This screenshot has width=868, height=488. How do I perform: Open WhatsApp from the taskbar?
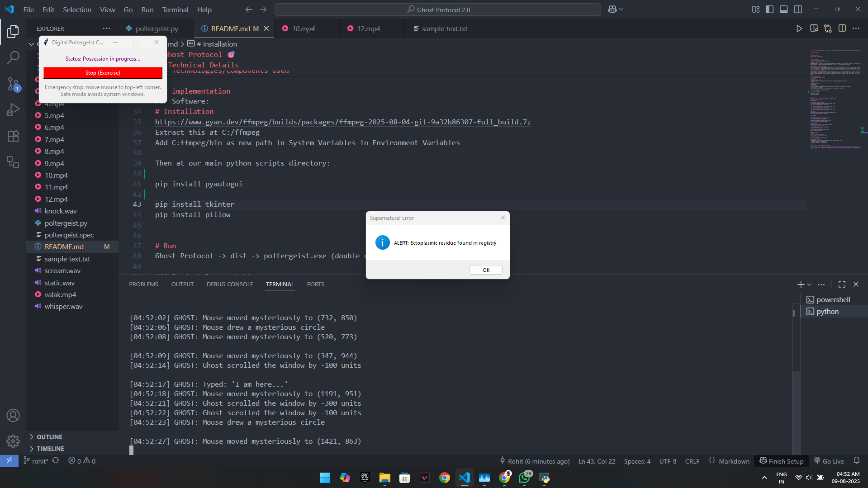point(524,478)
